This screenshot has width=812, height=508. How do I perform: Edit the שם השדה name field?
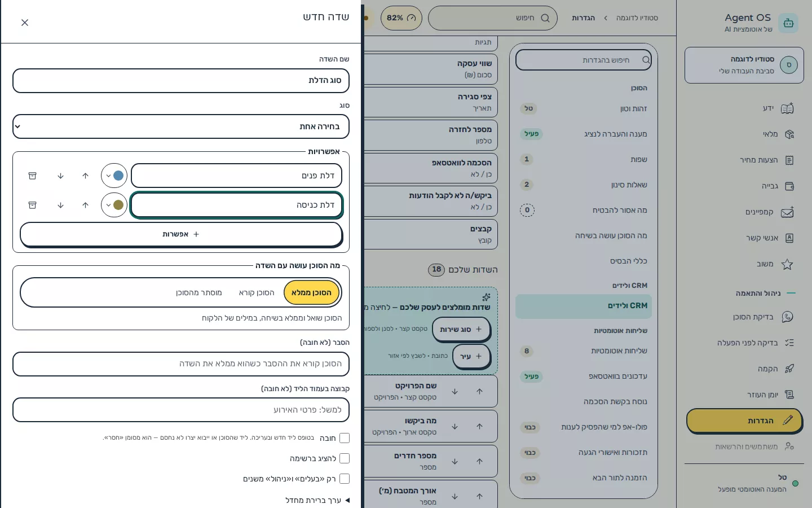(x=181, y=81)
